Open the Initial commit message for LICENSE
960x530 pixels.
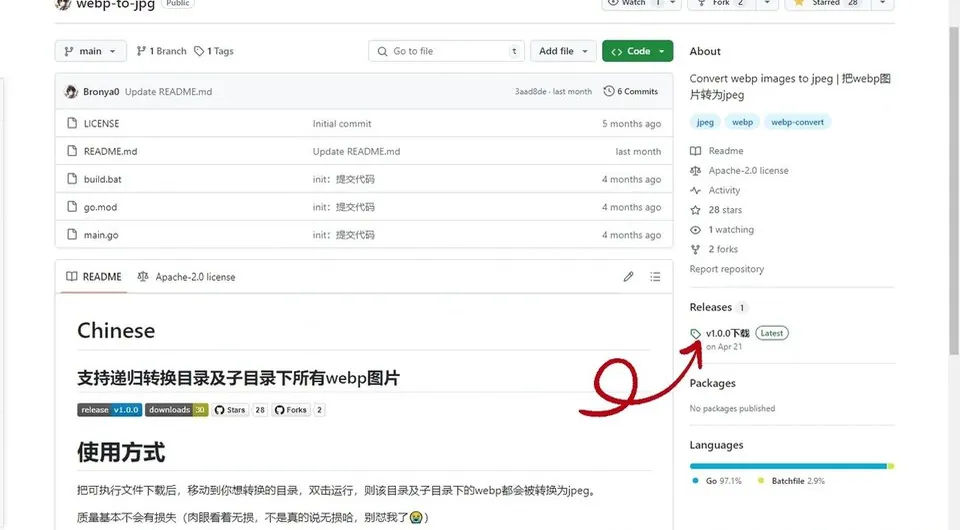(342, 124)
